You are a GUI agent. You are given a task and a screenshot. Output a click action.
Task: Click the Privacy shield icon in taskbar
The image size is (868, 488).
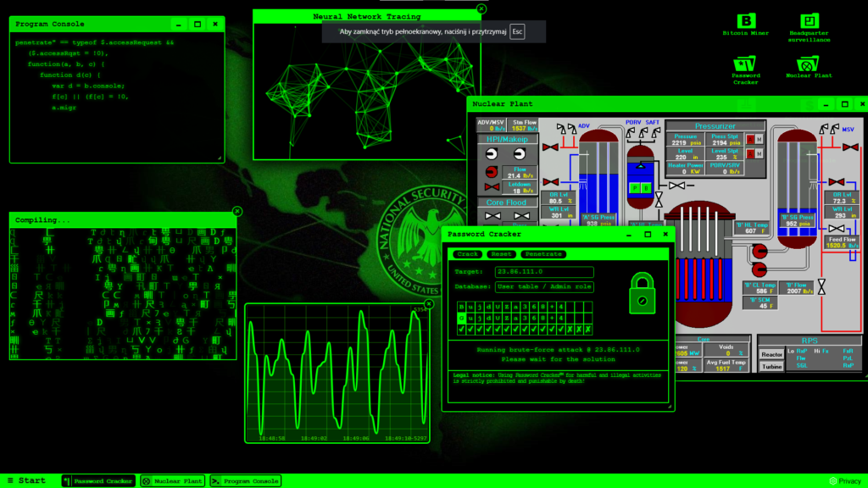pyautogui.click(x=832, y=481)
